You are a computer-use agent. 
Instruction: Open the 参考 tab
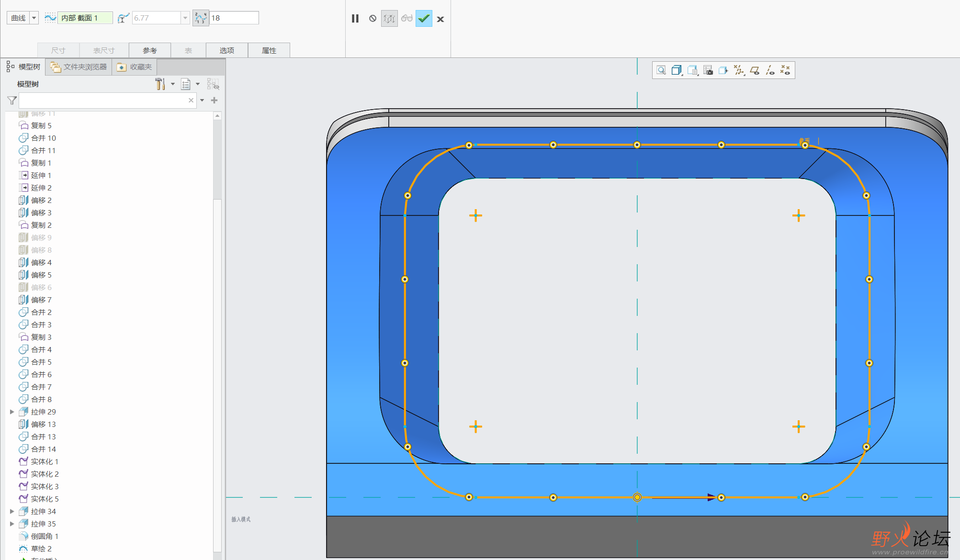click(149, 50)
